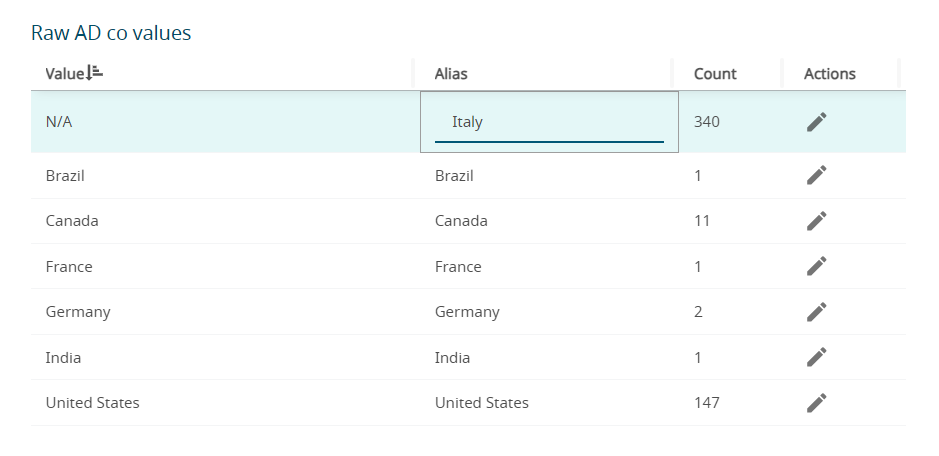Screen dimensions: 939x456
Task: Edit the India row alias
Action: (x=816, y=357)
